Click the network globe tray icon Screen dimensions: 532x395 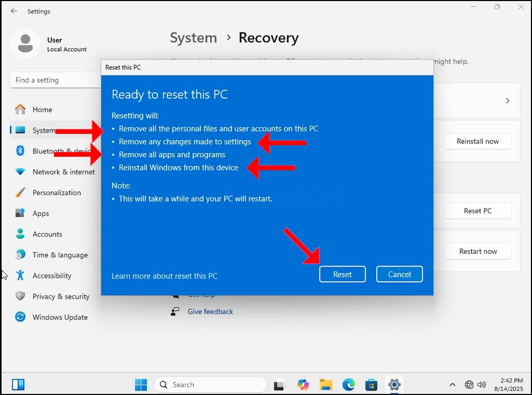pyautogui.click(x=469, y=385)
